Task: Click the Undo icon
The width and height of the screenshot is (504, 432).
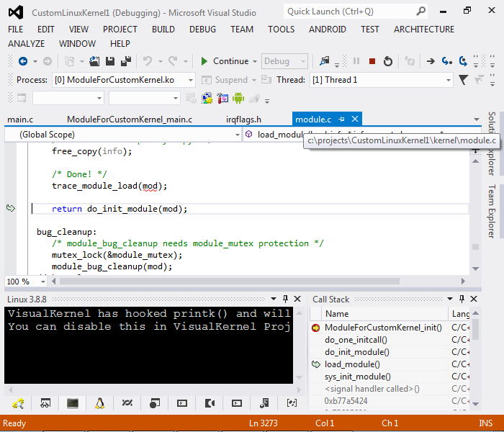Action: (148, 61)
